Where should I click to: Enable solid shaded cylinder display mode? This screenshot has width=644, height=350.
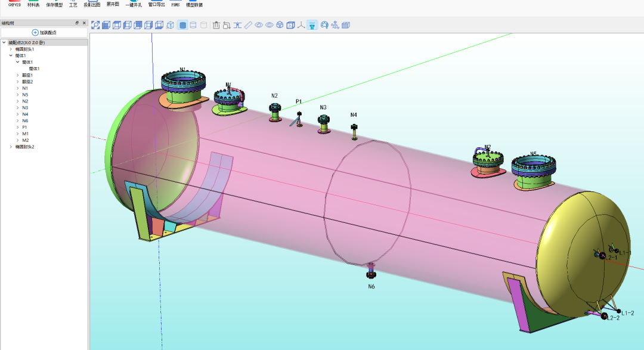(183, 25)
